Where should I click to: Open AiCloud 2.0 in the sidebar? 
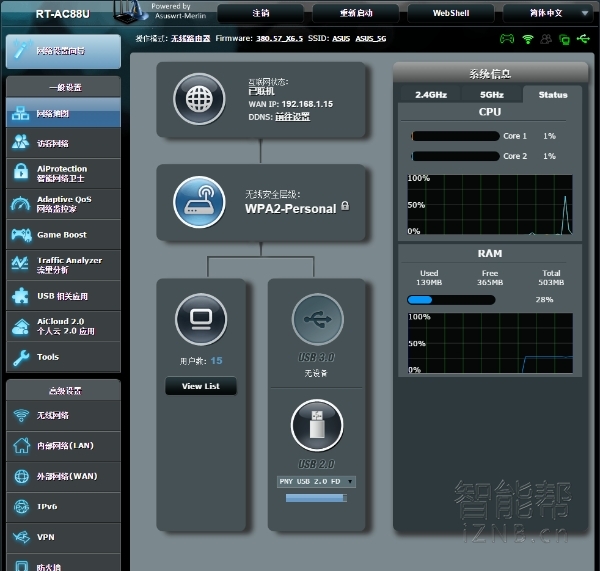click(x=62, y=326)
